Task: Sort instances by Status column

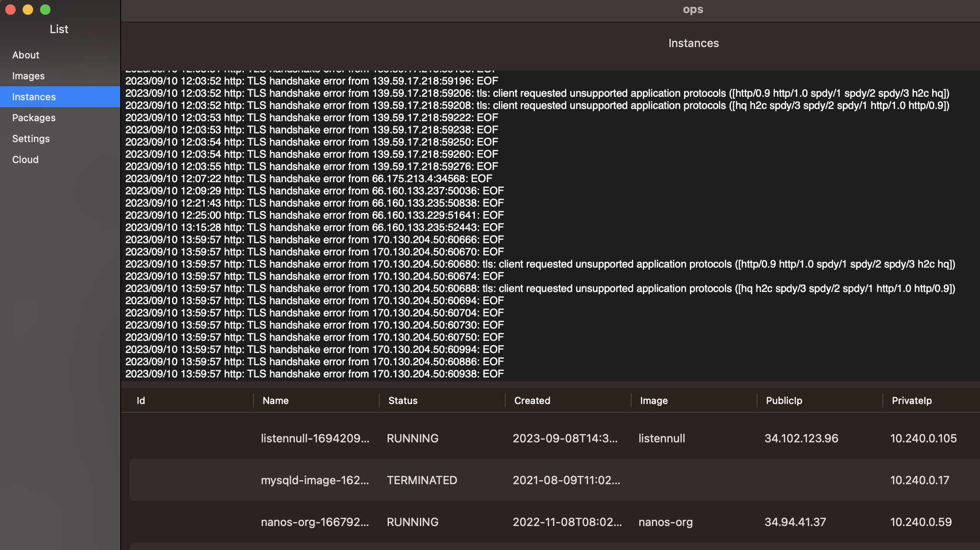Action: click(403, 401)
